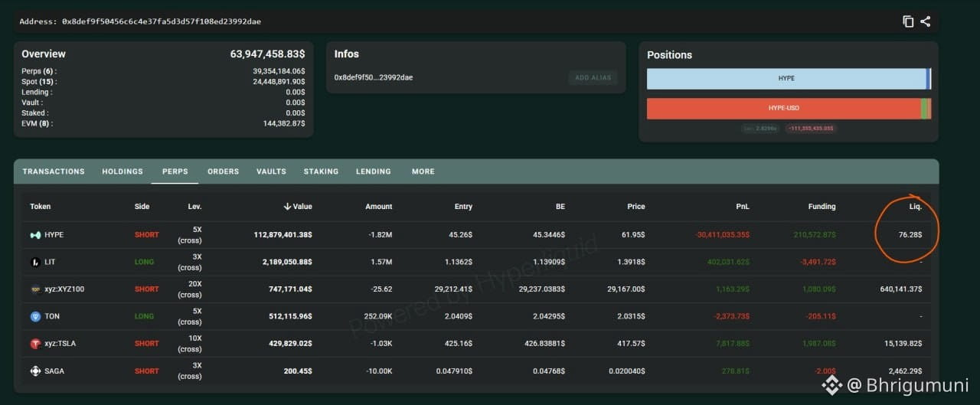Open the Lending tab

[x=374, y=171]
